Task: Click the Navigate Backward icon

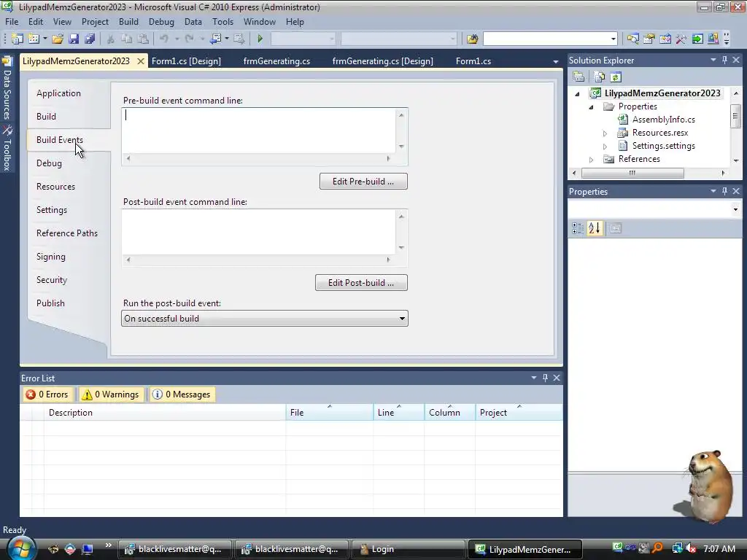Action: point(216,39)
